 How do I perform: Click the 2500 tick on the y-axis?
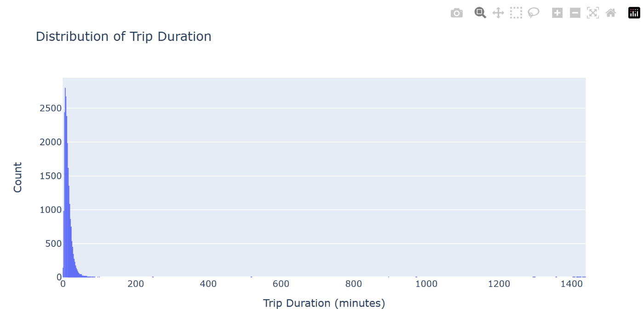tap(51, 108)
